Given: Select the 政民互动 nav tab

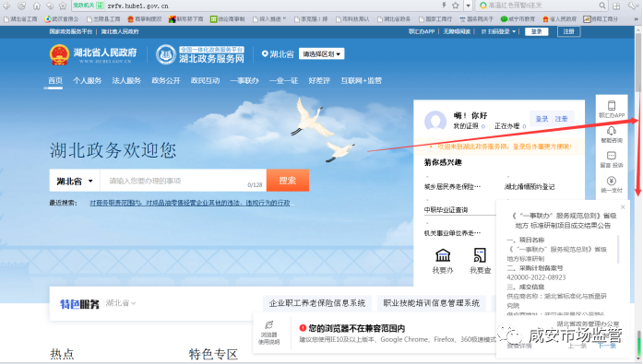Looking at the screenshot, I should coord(205,80).
